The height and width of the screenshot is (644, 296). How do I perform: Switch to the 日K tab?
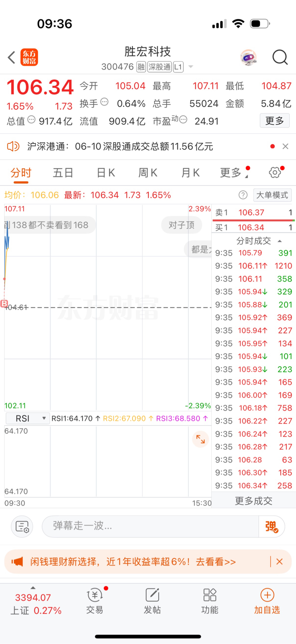pyautogui.click(x=106, y=173)
